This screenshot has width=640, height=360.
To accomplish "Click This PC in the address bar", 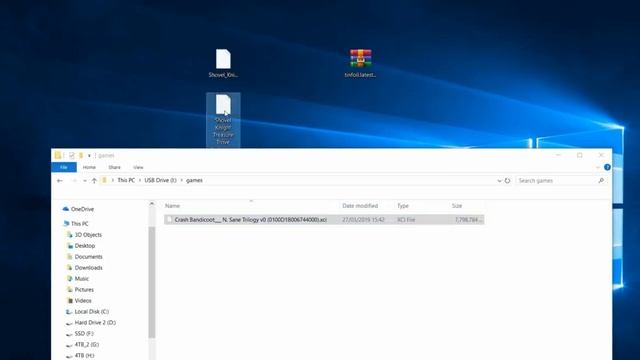I will click(126, 180).
